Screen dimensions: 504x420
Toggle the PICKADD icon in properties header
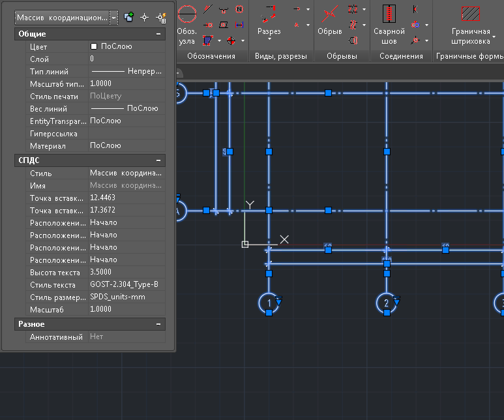[x=128, y=18]
